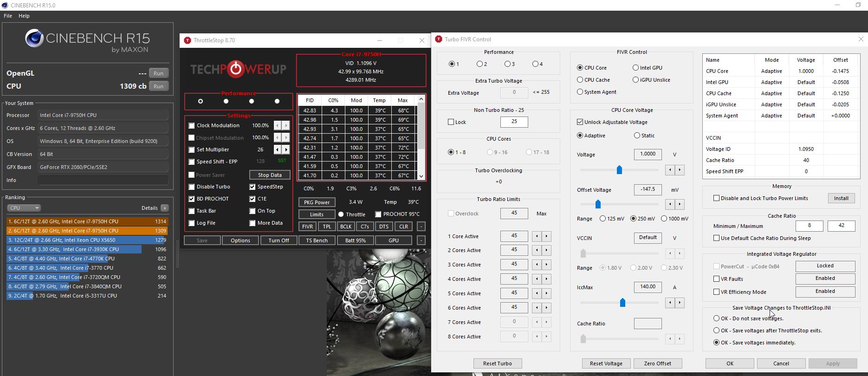Screen dimensions: 868x376
Task: Click Reset Voltage button
Action: tap(606, 363)
